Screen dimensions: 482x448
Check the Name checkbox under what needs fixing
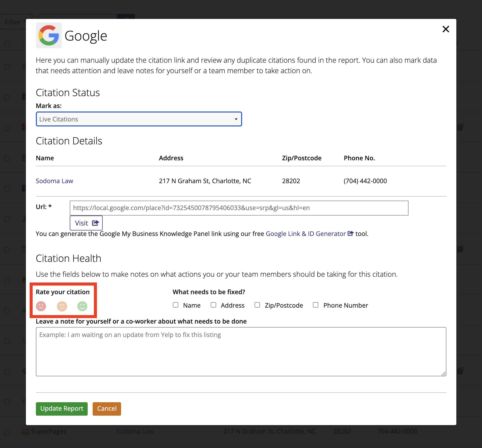[x=176, y=305]
